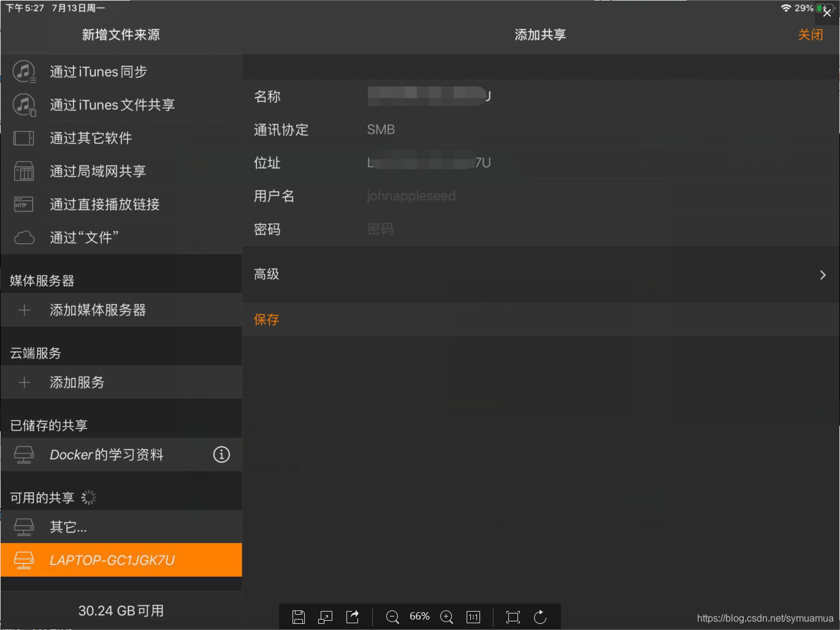Click the fit to screen icon
Screen dimensions: 840x630
[513, 617]
